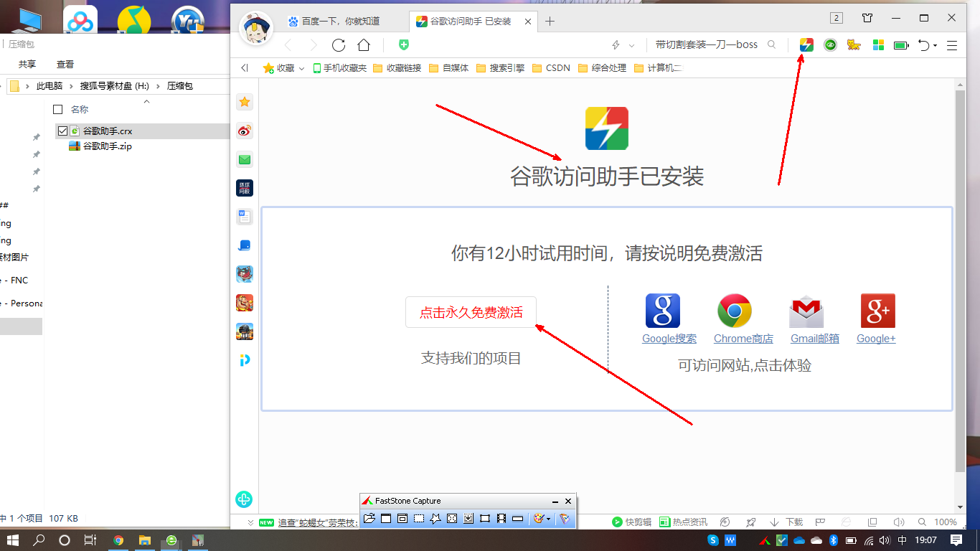This screenshot has width=980, height=551.
Task: Click FastStone Capture Full Screen icon
Action: pos(452,518)
